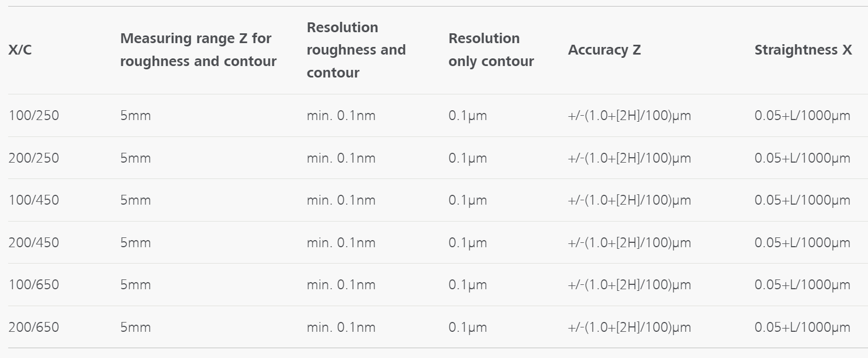Screen dimensions: 868x358
Task: Click the Resolution roughness and contour header
Action: coord(356,50)
